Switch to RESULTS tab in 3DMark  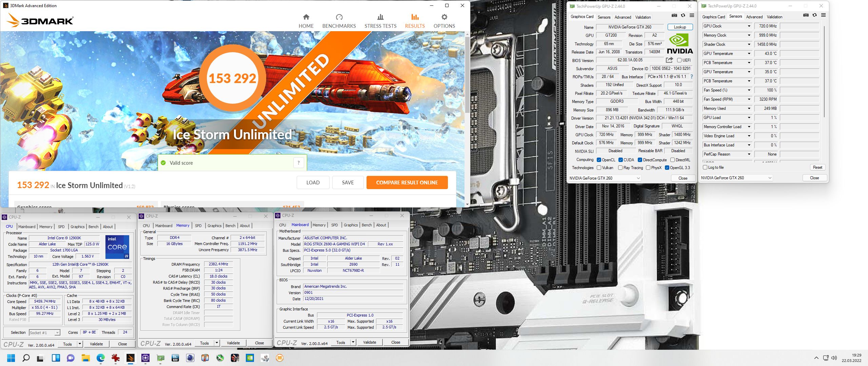(x=415, y=21)
